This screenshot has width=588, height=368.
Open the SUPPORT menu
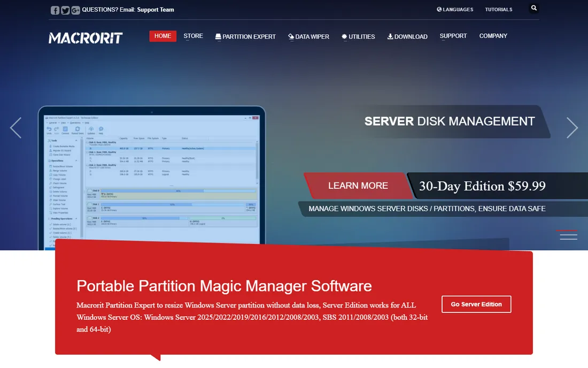tap(453, 36)
